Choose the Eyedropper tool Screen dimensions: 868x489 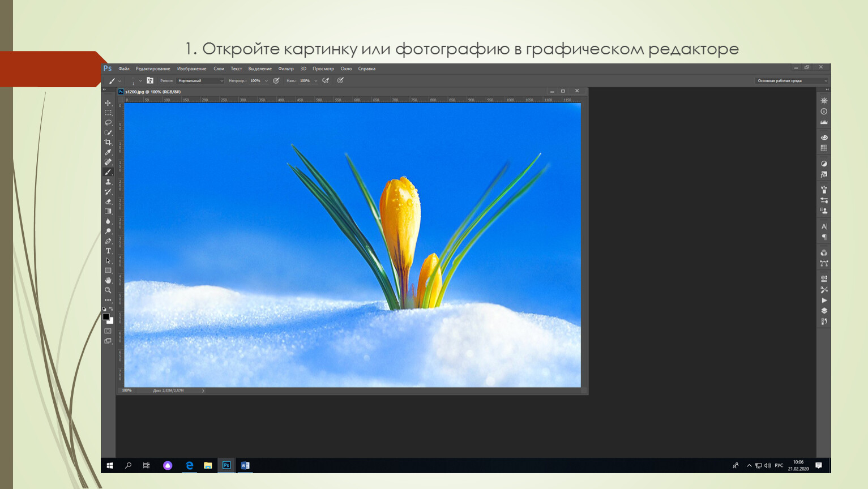pos(108,152)
